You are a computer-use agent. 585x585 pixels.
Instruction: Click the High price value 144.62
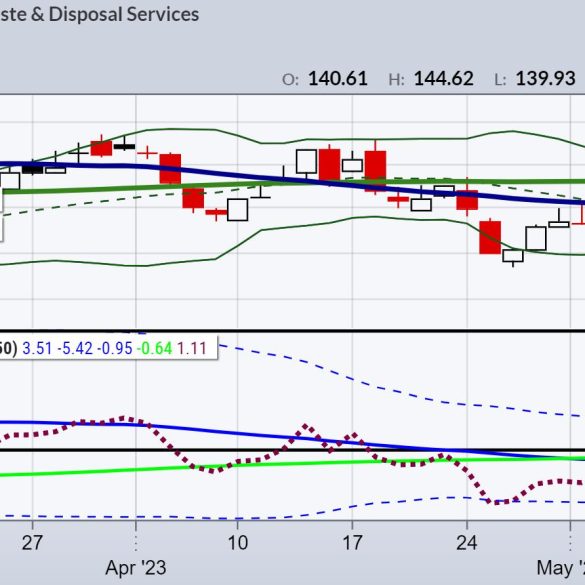tap(444, 79)
